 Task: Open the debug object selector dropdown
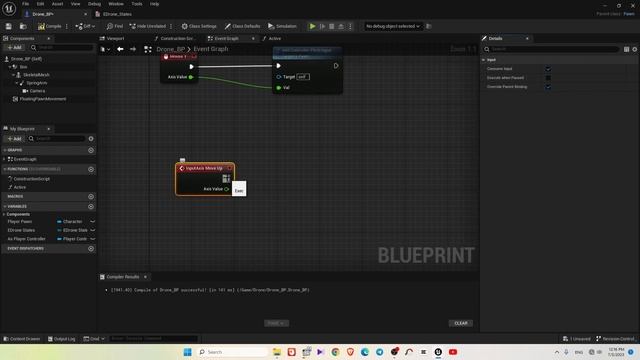(x=393, y=26)
